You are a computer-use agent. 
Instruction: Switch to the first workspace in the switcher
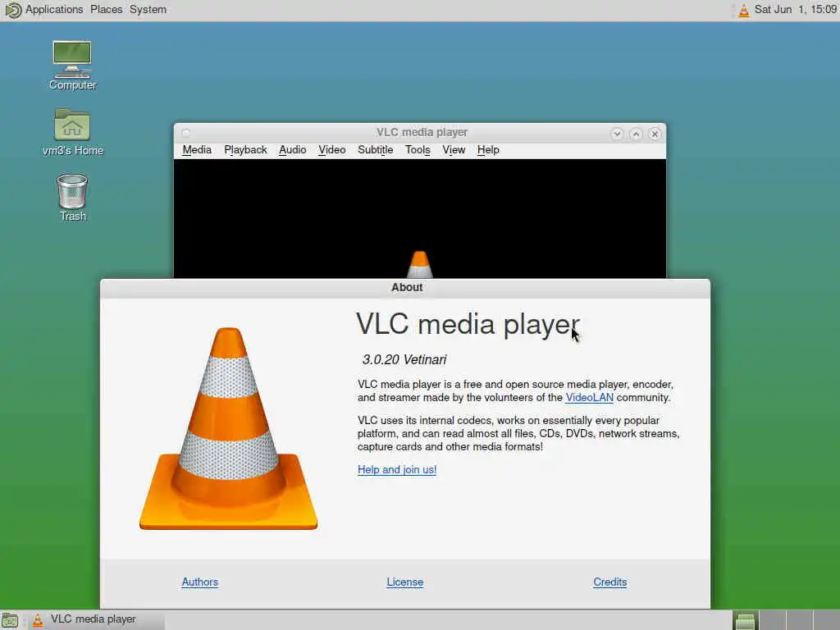coord(745,620)
